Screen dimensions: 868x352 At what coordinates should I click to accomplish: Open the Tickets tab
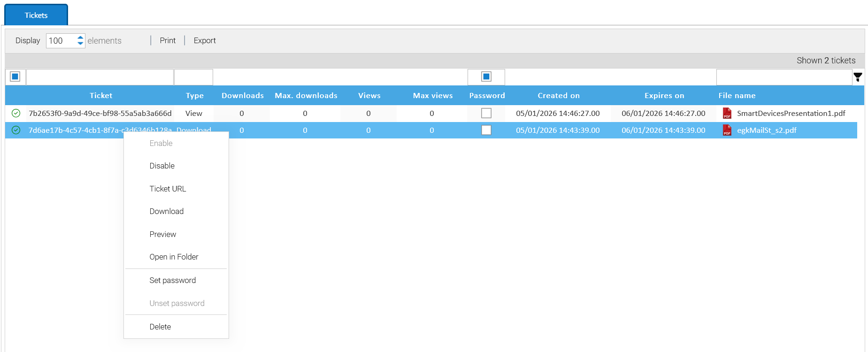36,15
